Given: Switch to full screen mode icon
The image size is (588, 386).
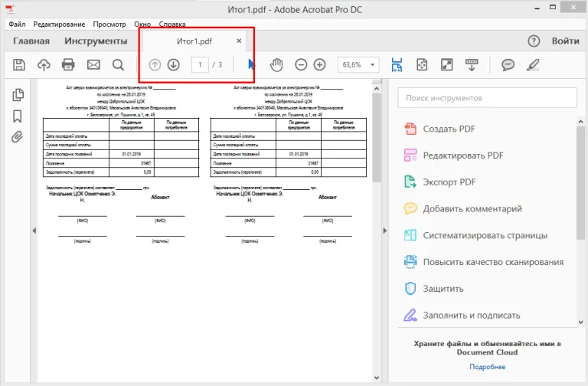Looking at the screenshot, I should [446, 65].
